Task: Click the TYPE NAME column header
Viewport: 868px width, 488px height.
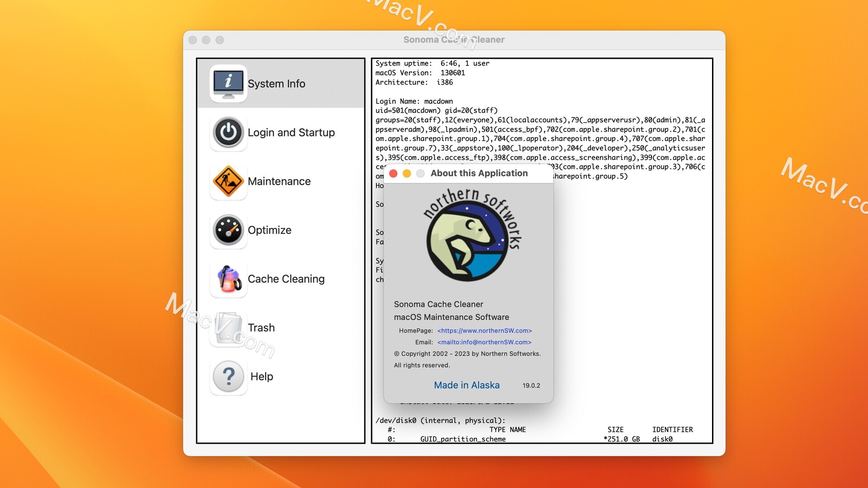Action: pos(507,430)
